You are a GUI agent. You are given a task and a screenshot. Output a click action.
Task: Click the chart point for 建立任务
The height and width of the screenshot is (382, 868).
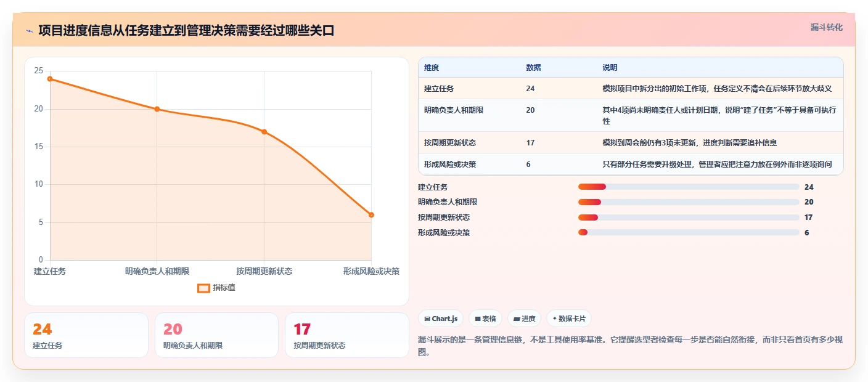50,79
